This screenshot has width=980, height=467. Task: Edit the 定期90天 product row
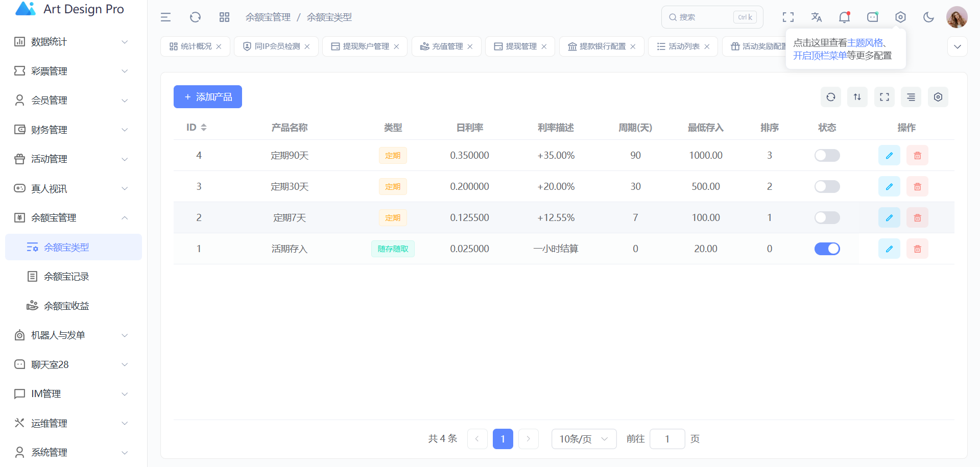(889, 156)
